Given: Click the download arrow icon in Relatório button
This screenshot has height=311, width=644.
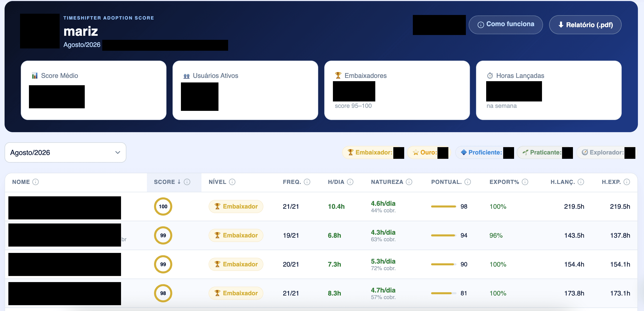Looking at the screenshot, I should point(561,25).
